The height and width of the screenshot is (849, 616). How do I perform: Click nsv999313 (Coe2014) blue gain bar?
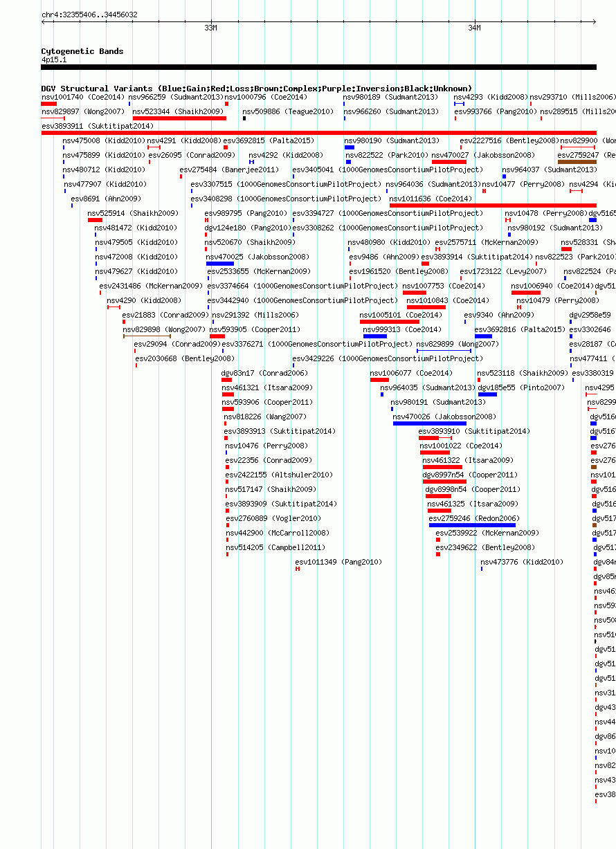point(375,336)
